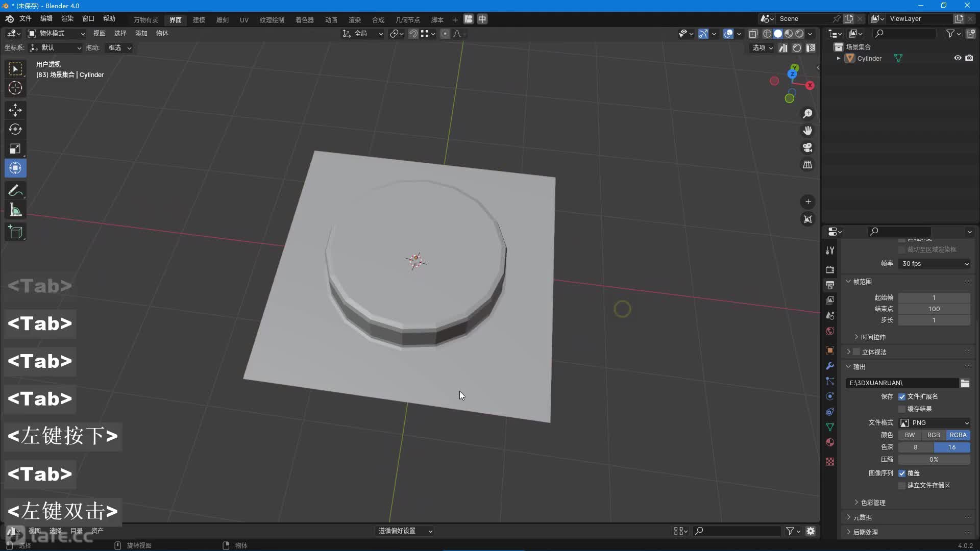This screenshot has width=980, height=551.
Task: Switch perspective/orthographic grid icon
Action: tap(807, 165)
